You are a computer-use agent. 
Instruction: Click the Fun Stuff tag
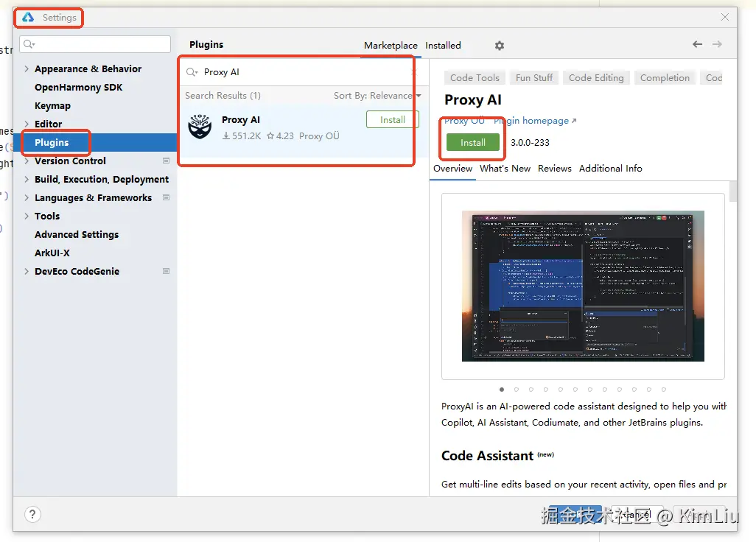pyautogui.click(x=534, y=77)
